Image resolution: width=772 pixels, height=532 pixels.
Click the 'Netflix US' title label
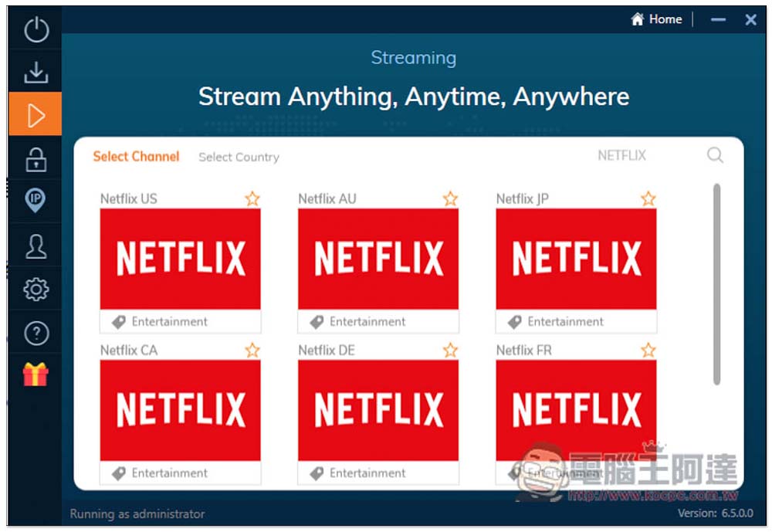point(128,199)
